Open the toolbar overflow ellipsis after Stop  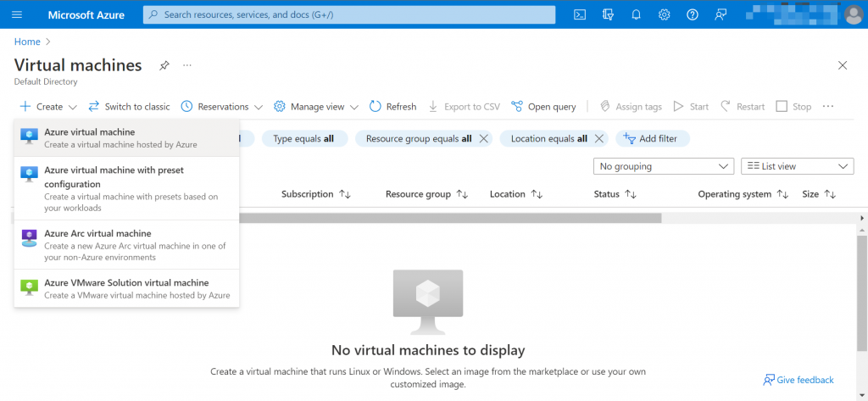point(828,106)
